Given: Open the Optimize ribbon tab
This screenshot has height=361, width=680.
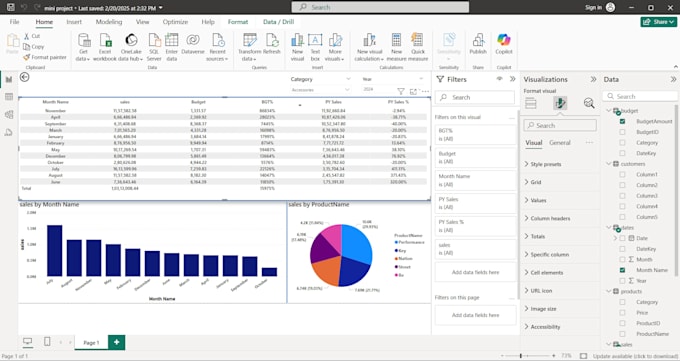Looking at the screenshot, I should (x=175, y=22).
